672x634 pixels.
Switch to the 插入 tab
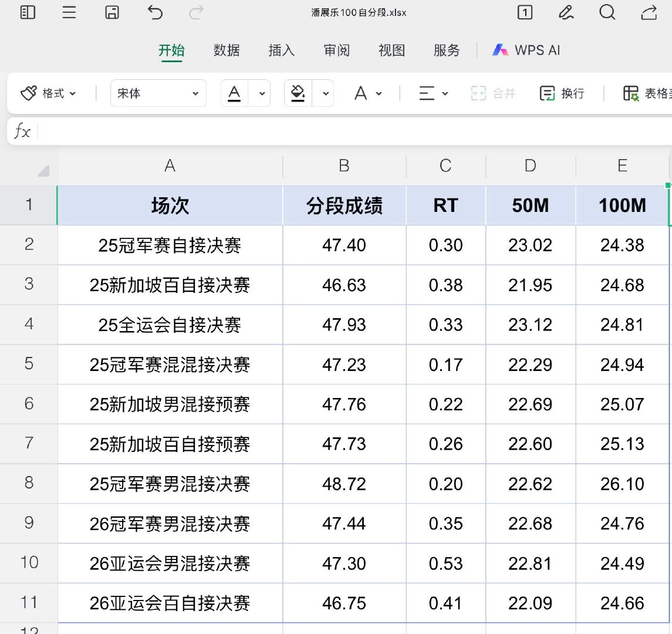tap(282, 50)
